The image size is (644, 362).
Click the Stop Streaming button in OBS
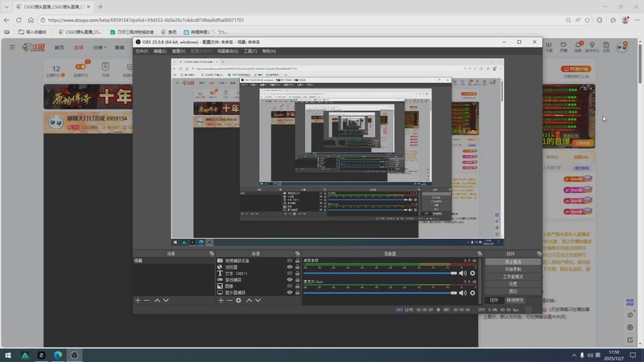click(x=513, y=262)
